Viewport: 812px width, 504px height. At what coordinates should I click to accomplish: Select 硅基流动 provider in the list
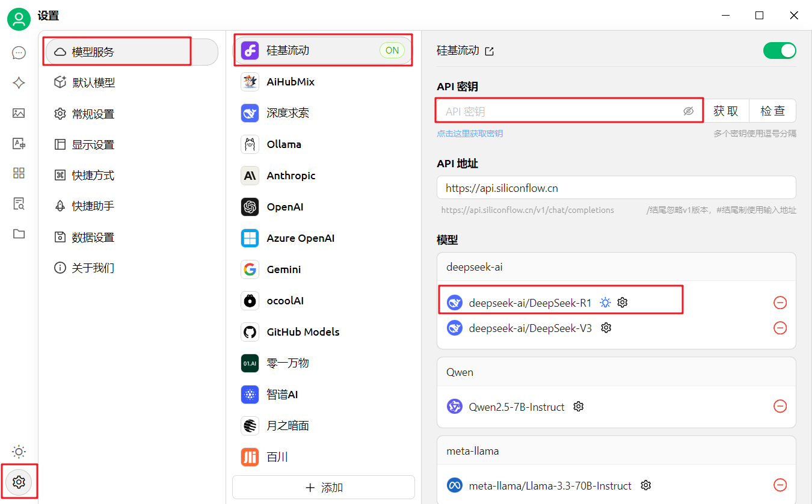[324, 51]
